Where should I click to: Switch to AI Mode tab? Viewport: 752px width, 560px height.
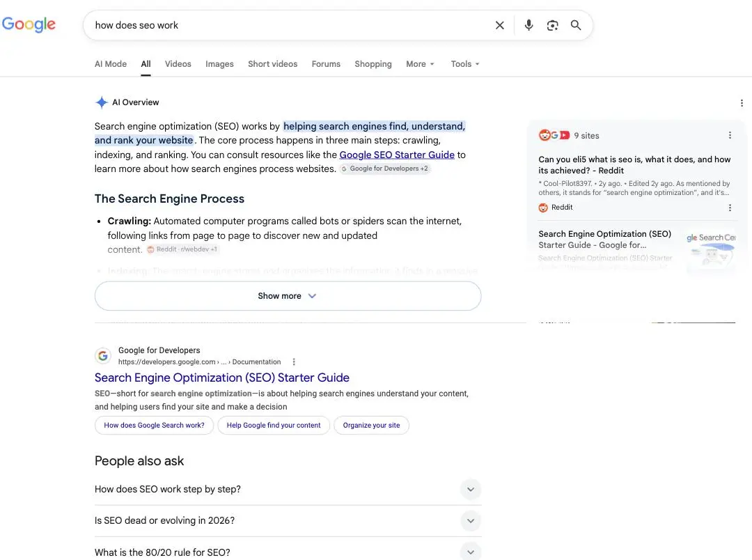pos(111,64)
